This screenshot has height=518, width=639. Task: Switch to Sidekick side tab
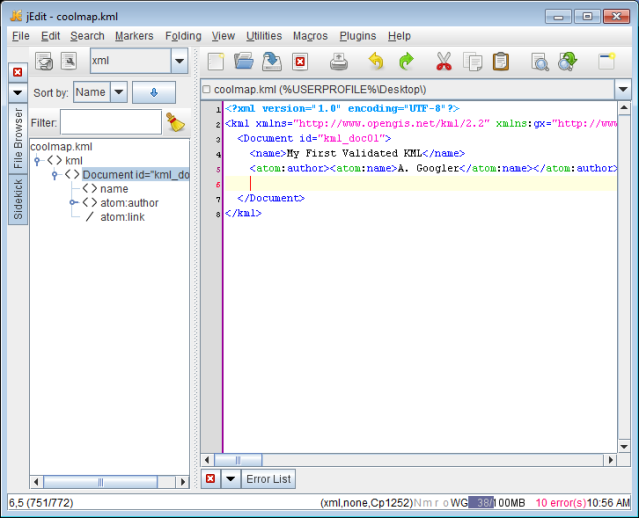pos(18,200)
